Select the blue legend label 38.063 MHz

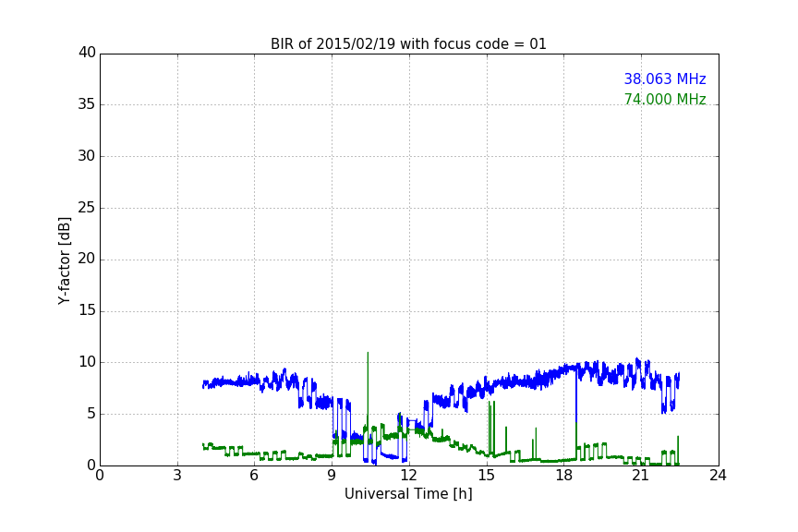click(x=665, y=79)
